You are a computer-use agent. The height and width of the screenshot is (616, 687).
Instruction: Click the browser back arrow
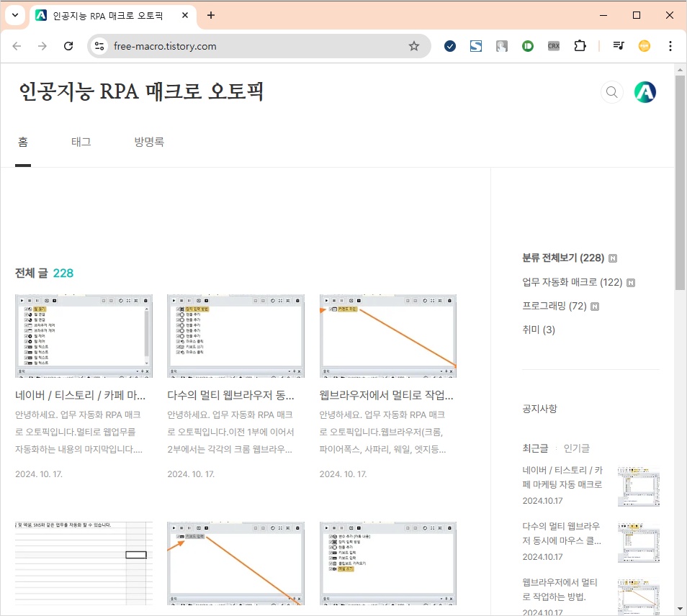coord(17,46)
